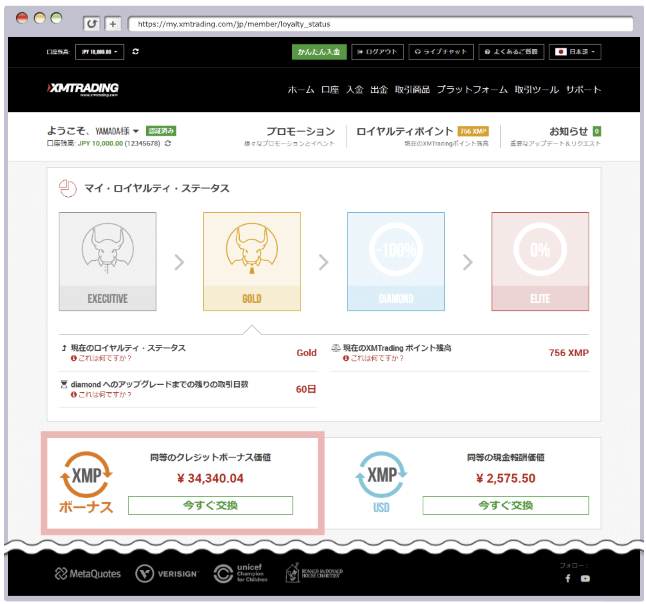Click これは何ですか under 現在のロイヤルティ・ステータス
The width and height of the screenshot is (646, 604).
pos(101,358)
